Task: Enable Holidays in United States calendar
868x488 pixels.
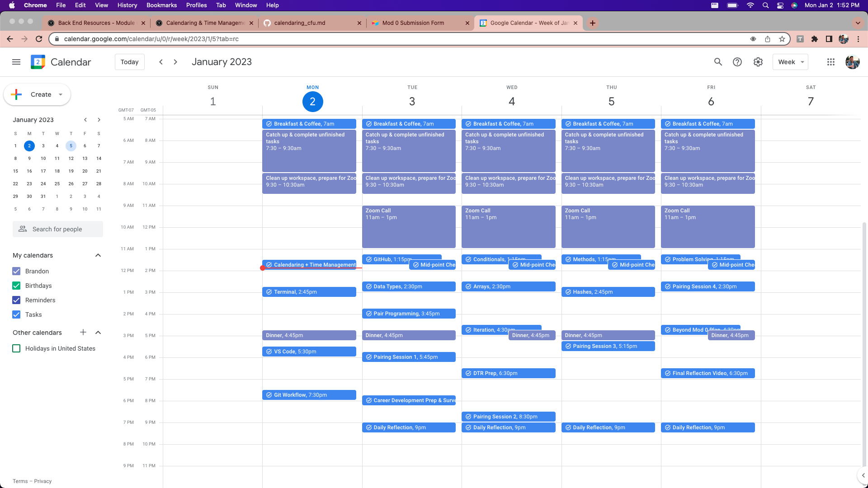Action: tap(16, 348)
